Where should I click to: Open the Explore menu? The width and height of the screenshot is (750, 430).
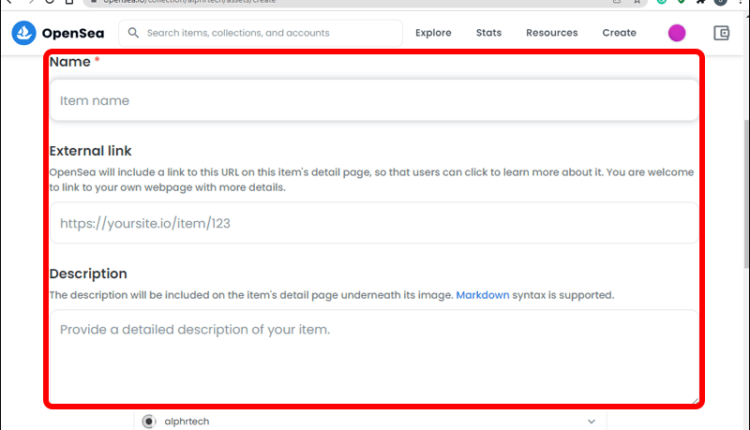tap(433, 33)
